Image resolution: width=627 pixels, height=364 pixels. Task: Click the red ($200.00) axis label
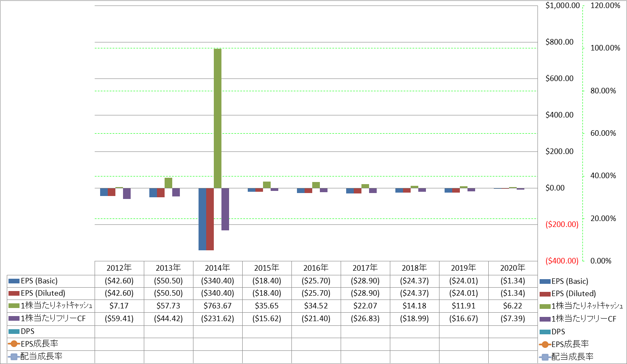(562, 224)
